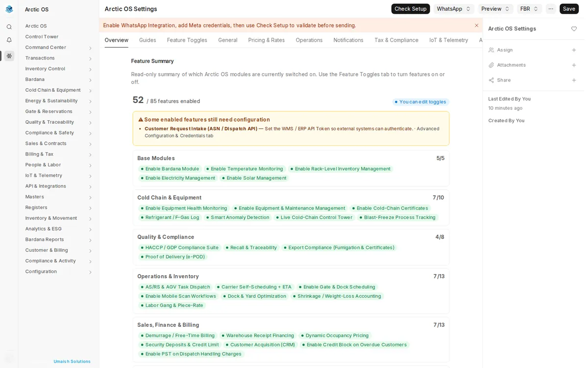
Task: Open the IoT & Telemetry tab
Action: pyautogui.click(x=449, y=40)
